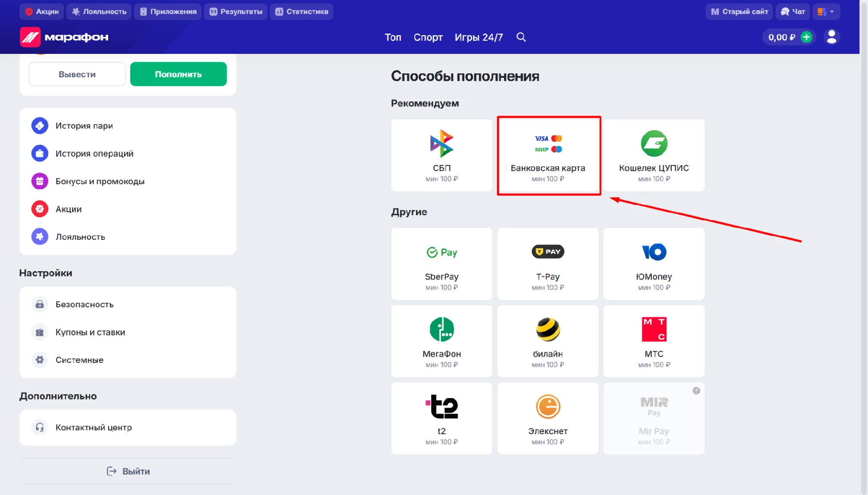Viewport: 868px width, 495px height.
Task: Open the user profile avatar icon
Action: (832, 37)
